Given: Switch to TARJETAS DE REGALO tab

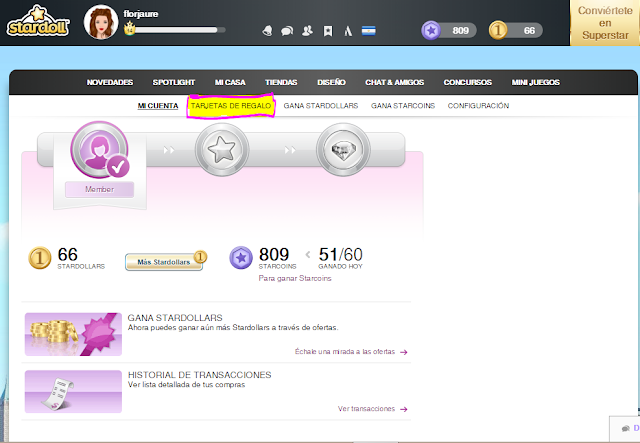Looking at the screenshot, I should click(x=231, y=106).
